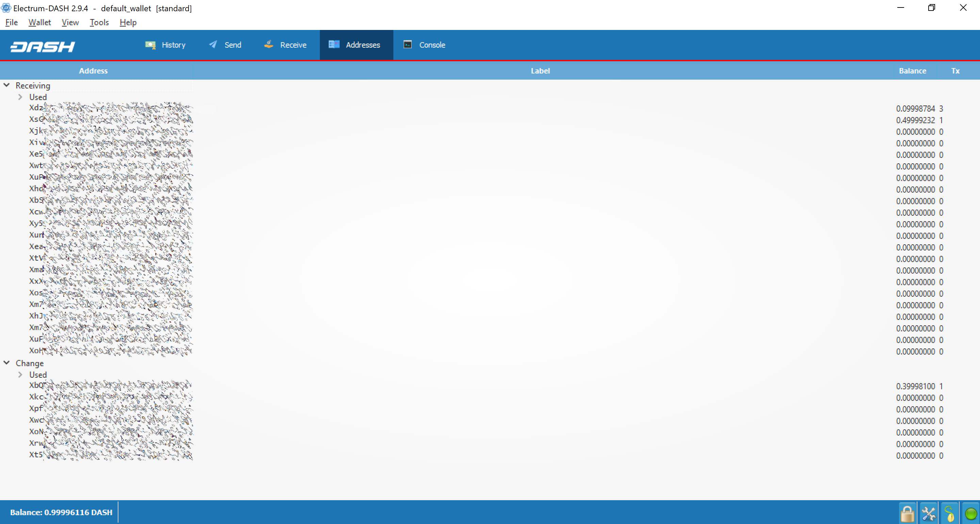
Task: Click the lock icon in status bar
Action: coord(908,512)
